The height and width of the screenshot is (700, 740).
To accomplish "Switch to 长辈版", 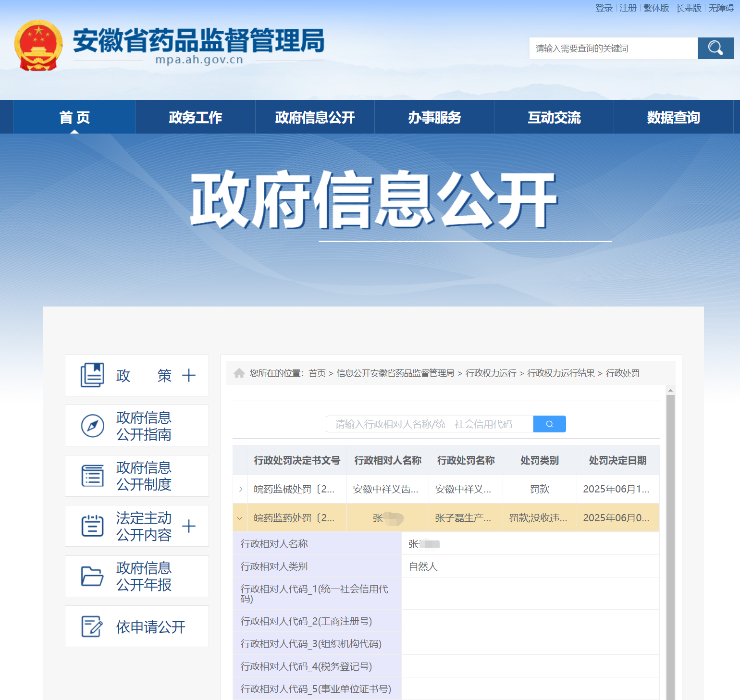I will [689, 8].
